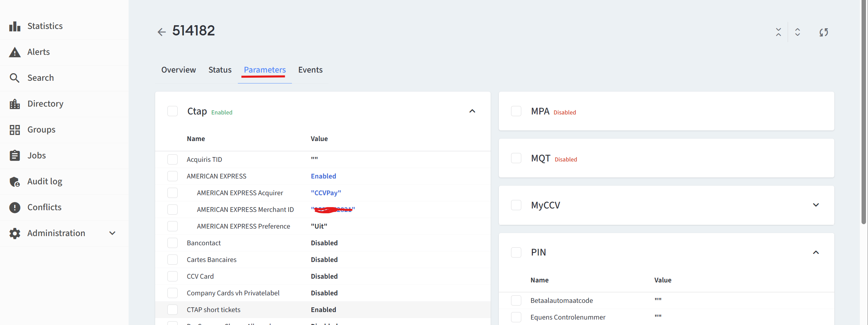
Task: Select the Parameters tab
Action: pos(265,70)
